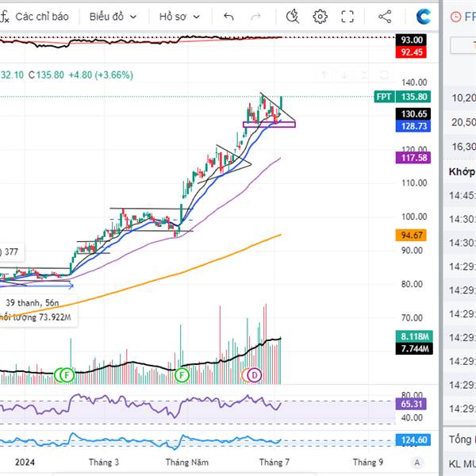This screenshot has width=476, height=476.
Task: Click the Khớp header in side panel
Action: 462,172
